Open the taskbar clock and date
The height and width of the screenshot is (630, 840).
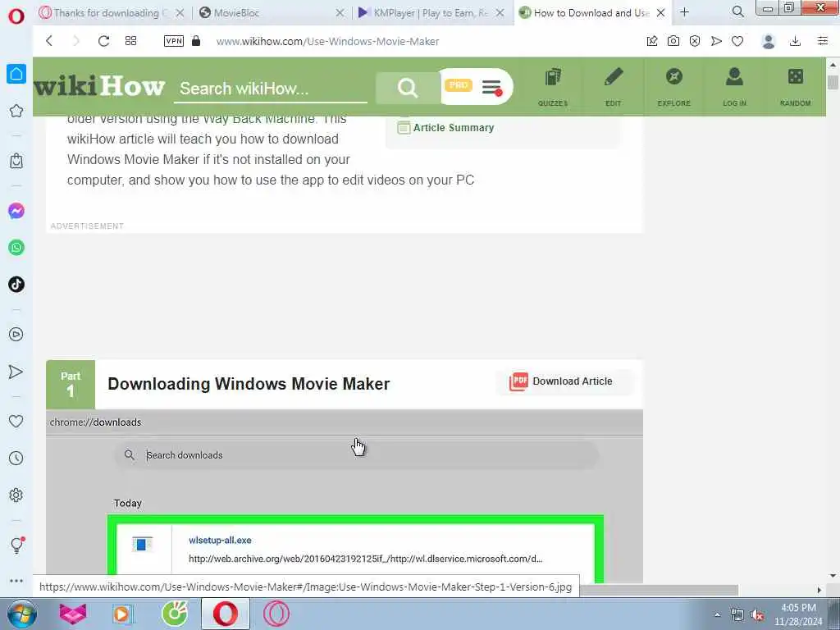coord(798,614)
